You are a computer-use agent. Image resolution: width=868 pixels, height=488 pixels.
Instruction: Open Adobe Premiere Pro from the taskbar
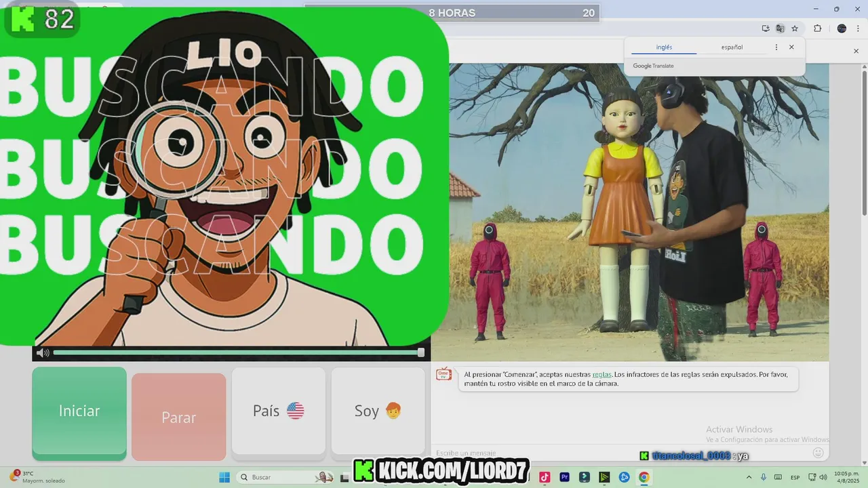click(x=564, y=477)
